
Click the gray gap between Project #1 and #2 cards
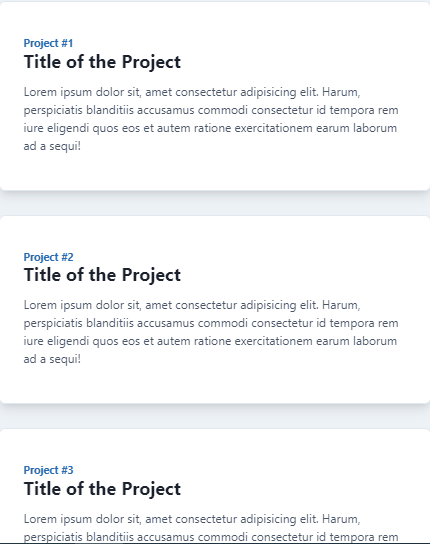pyautogui.click(x=215, y=203)
